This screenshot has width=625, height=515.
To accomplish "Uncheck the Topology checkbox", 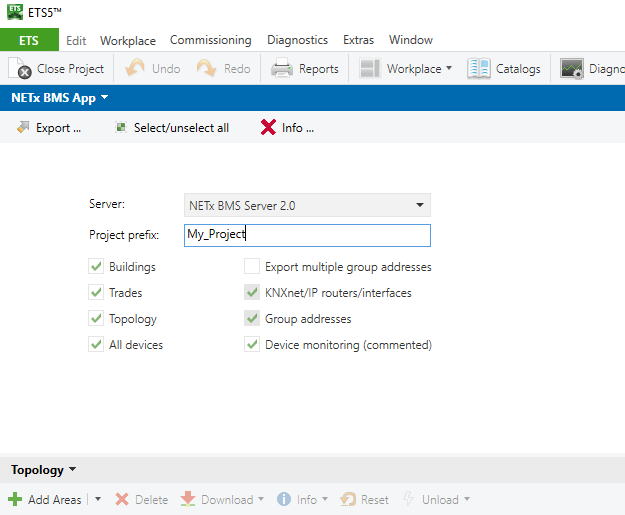I will point(96,318).
